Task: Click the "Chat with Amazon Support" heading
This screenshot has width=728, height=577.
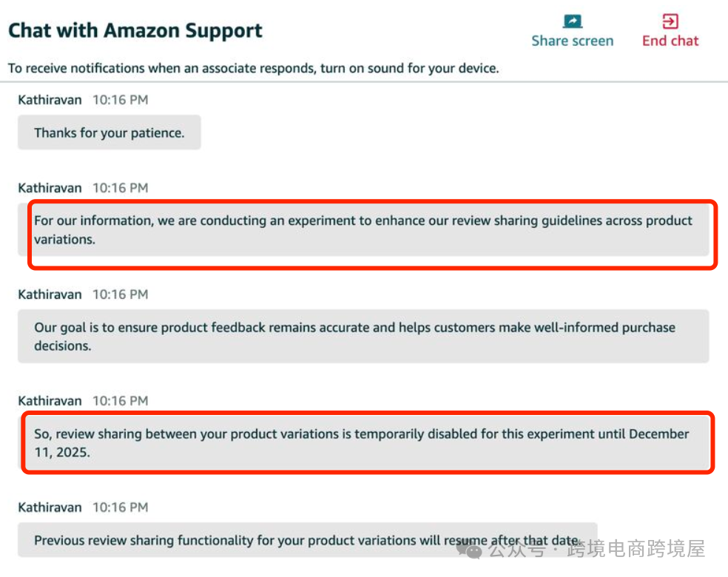Action: click(135, 31)
